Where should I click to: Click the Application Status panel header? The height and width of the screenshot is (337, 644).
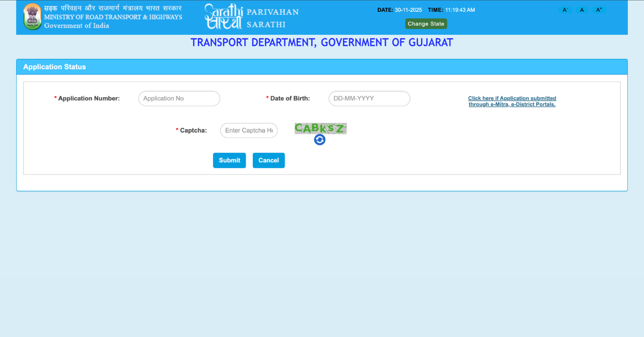(54, 67)
